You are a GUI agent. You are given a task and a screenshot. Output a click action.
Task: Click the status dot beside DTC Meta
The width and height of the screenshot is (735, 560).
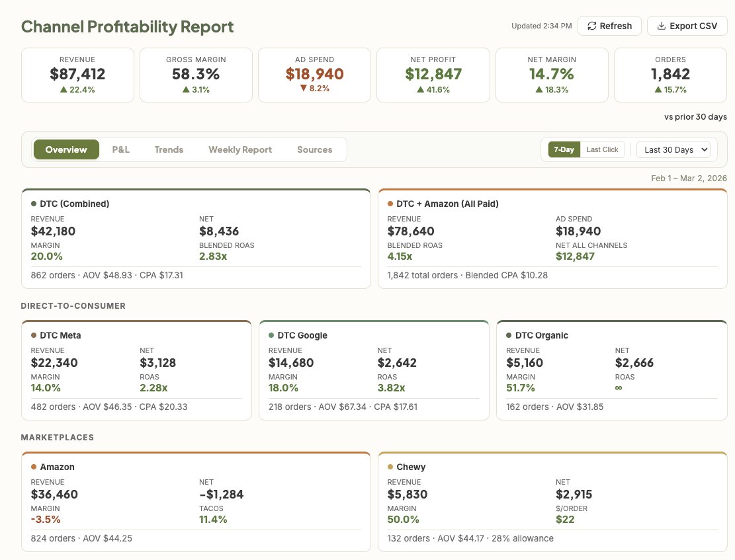click(x=34, y=335)
